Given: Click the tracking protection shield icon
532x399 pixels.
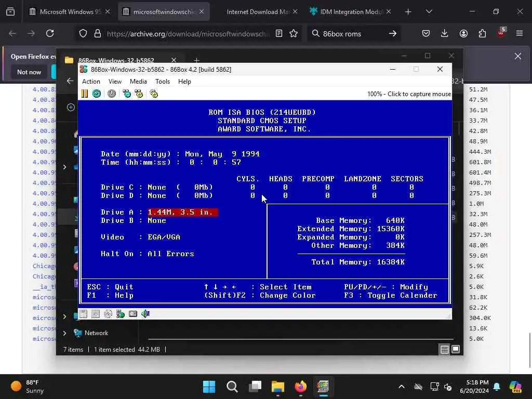Looking at the screenshot, I should point(83,34).
